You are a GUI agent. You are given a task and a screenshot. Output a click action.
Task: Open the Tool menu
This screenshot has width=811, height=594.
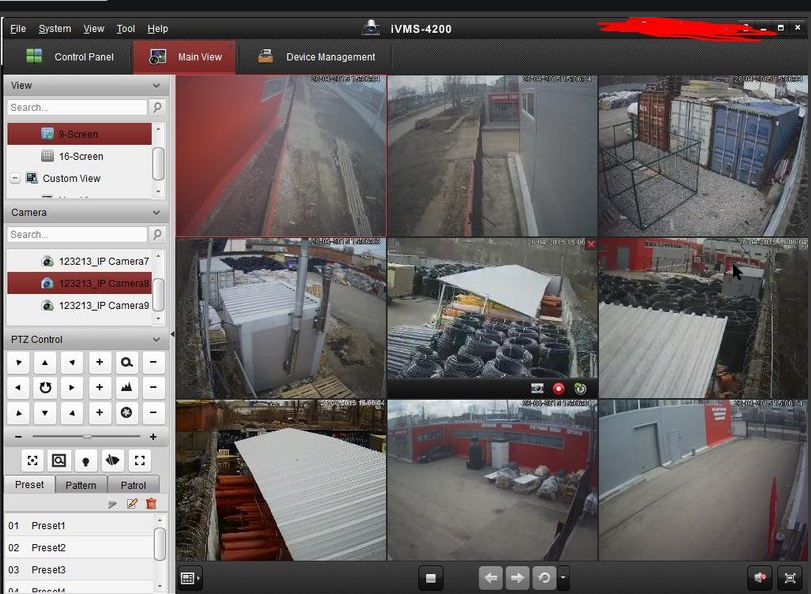pyautogui.click(x=125, y=29)
